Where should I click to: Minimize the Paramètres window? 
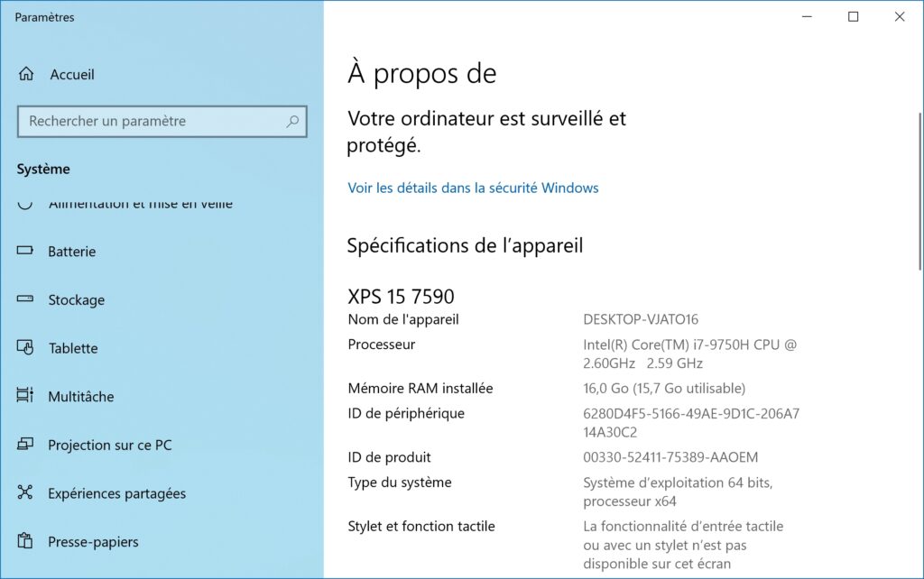tap(807, 16)
